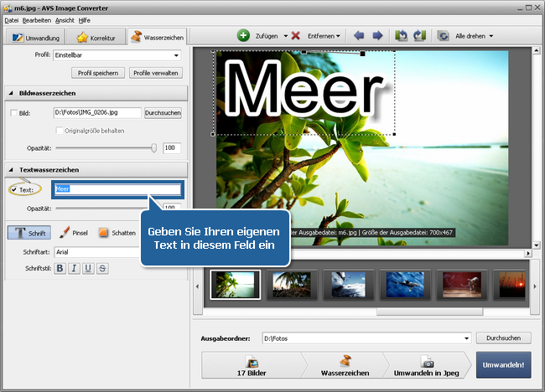Open the Datei menu
This screenshot has width=545, height=392.
click(x=11, y=20)
